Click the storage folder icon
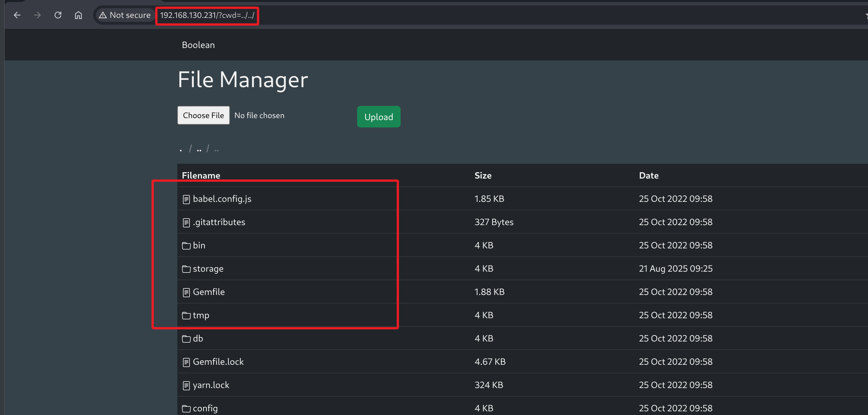 pos(186,269)
